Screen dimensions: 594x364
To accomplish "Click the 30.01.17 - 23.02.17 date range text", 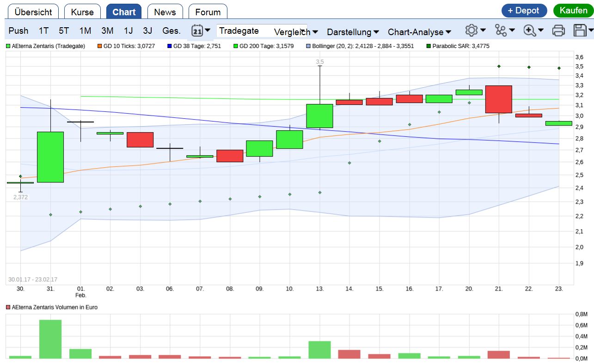I will click(33, 279).
